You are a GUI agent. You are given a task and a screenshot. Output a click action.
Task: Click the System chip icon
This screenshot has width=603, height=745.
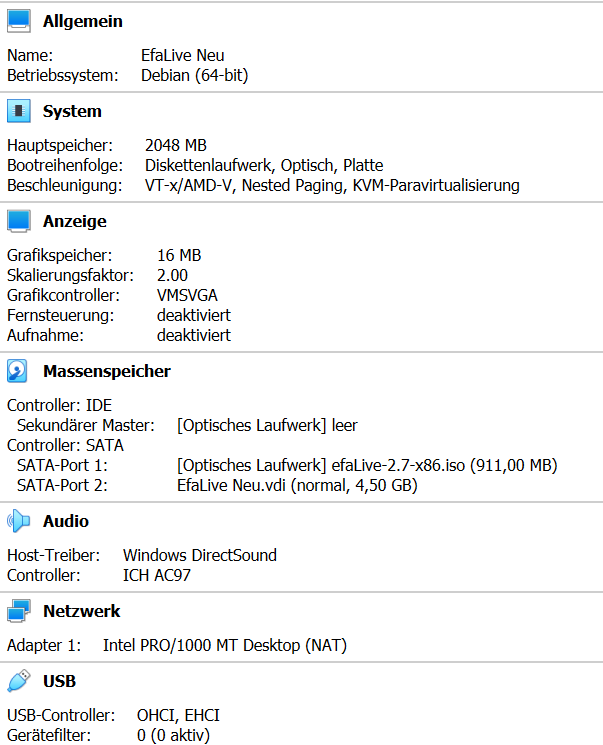click(x=18, y=111)
